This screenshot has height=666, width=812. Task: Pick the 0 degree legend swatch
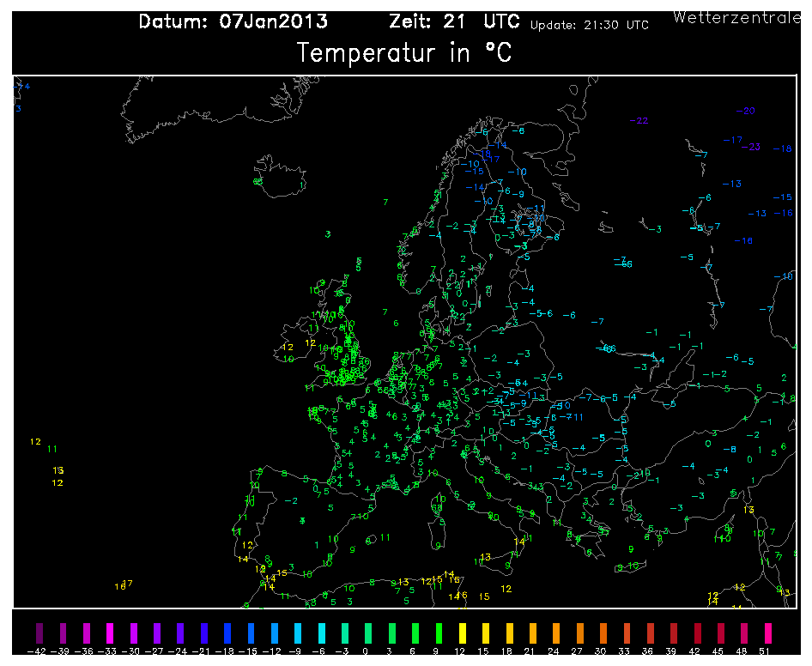pyautogui.click(x=368, y=633)
